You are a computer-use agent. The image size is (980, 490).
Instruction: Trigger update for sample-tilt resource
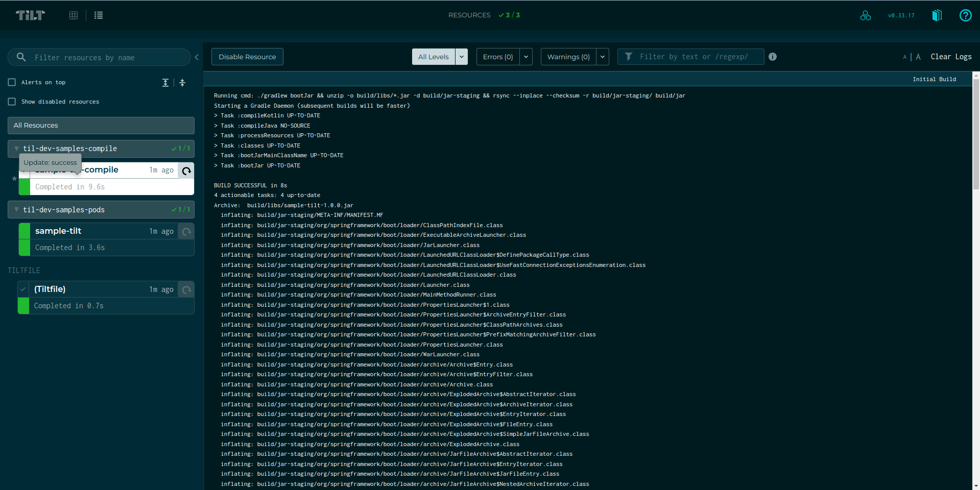coord(186,231)
